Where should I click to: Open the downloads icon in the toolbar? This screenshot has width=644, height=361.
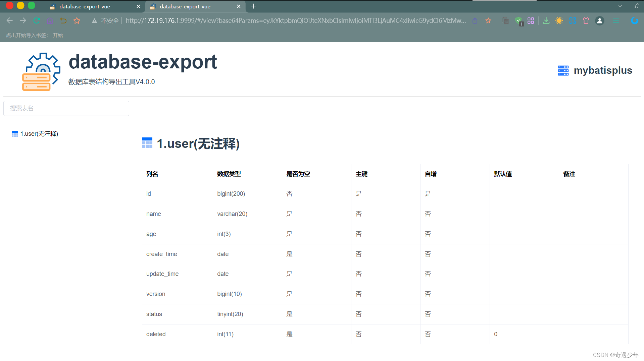coord(546,21)
